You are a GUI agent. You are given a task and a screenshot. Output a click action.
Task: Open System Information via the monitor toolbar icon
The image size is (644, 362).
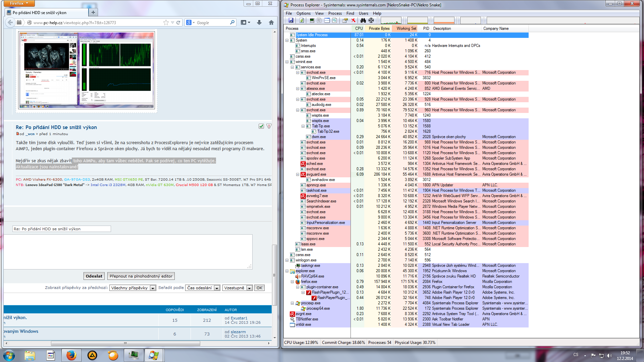pyautogui.click(x=312, y=21)
